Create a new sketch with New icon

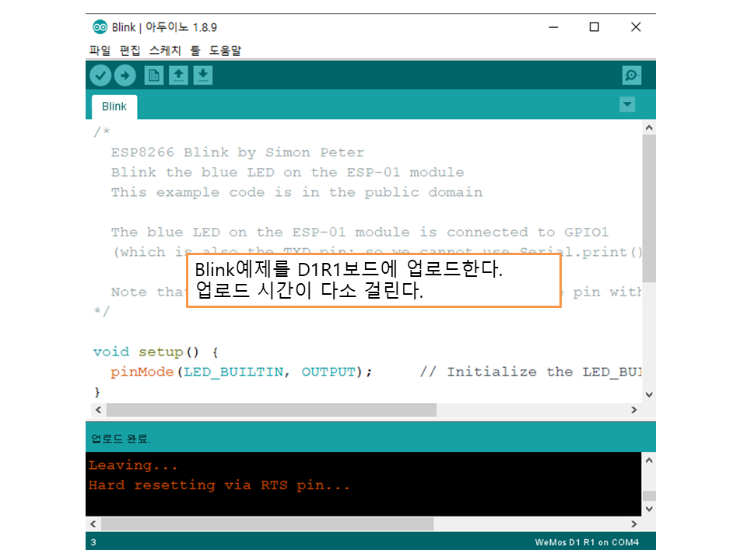click(154, 75)
